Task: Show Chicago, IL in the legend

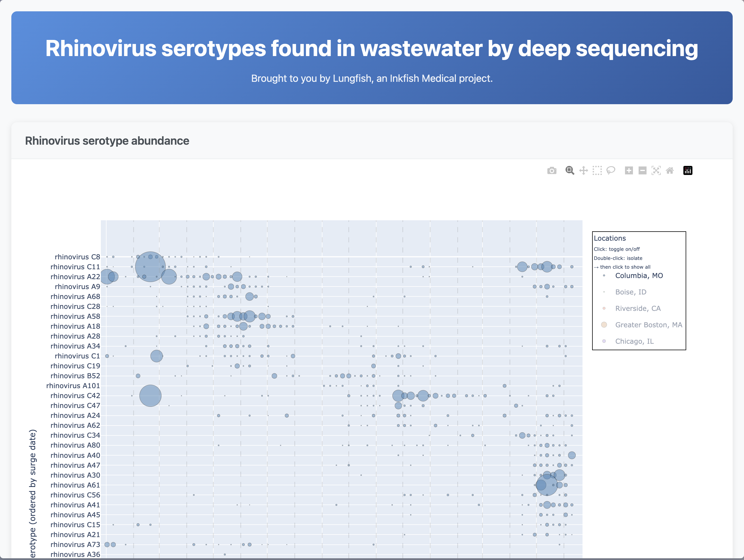Action: coord(634,341)
